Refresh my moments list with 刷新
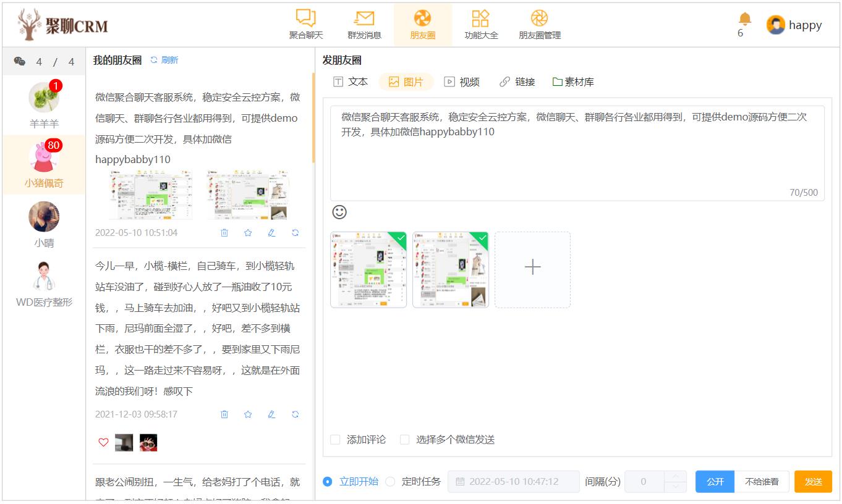The image size is (842, 504). click(164, 60)
